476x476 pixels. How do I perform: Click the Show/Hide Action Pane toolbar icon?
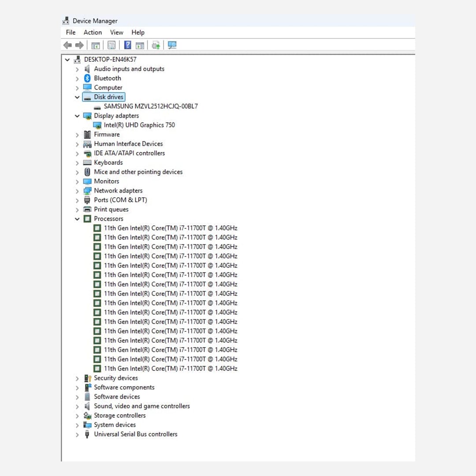pos(140,45)
